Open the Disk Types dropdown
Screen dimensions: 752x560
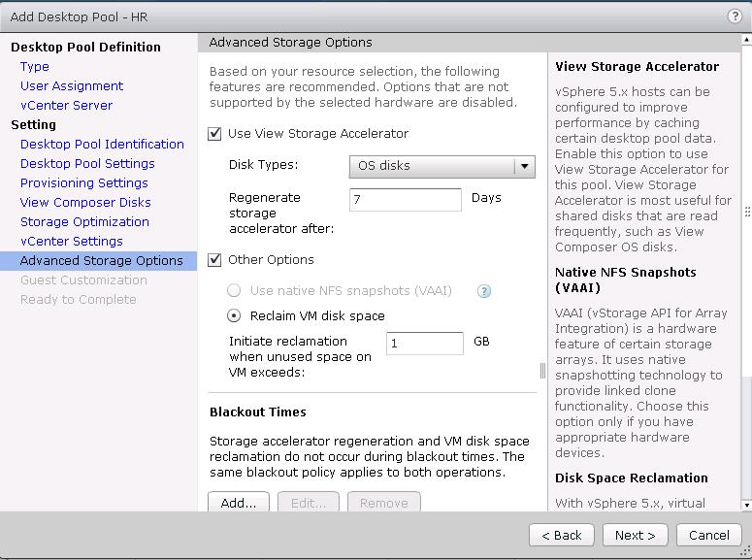click(x=432, y=166)
